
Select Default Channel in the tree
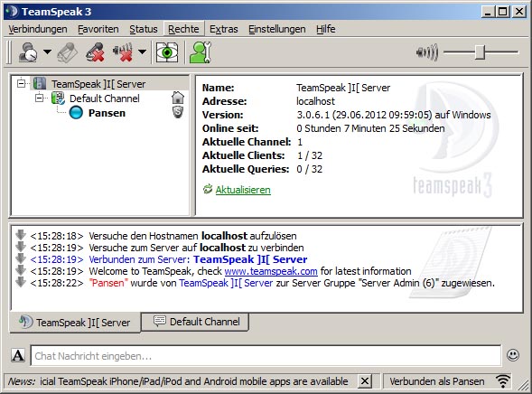(105, 98)
